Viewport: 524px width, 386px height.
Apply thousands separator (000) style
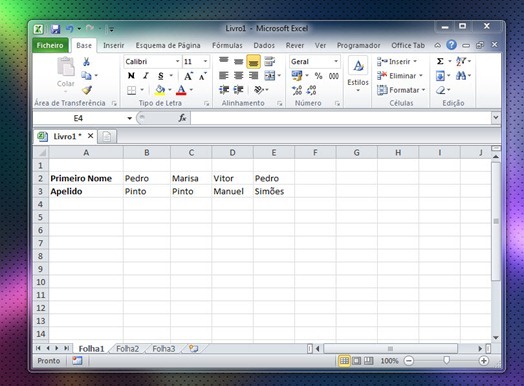point(334,76)
